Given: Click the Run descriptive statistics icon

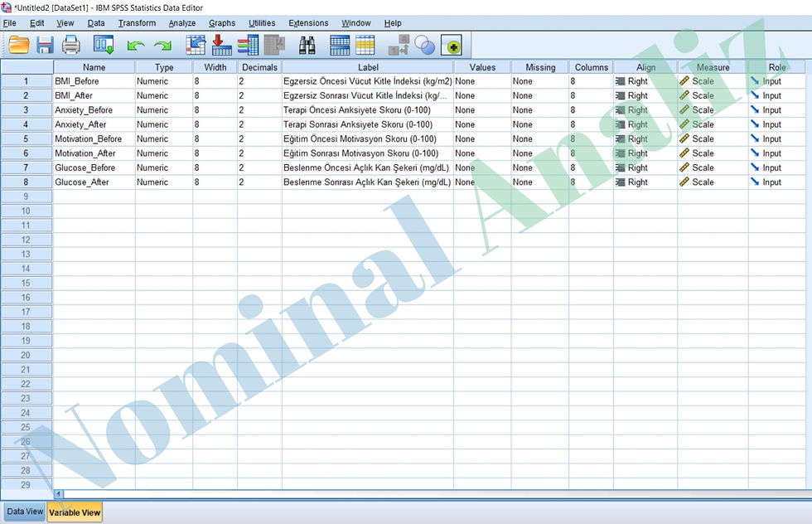Looking at the screenshot, I should (274, 45).
